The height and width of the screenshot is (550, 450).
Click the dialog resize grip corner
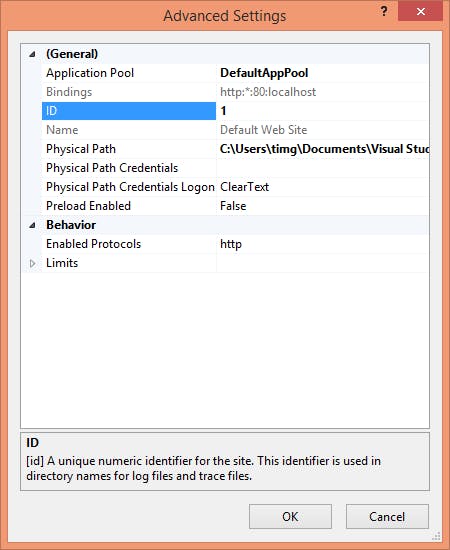tap(437, 536)
